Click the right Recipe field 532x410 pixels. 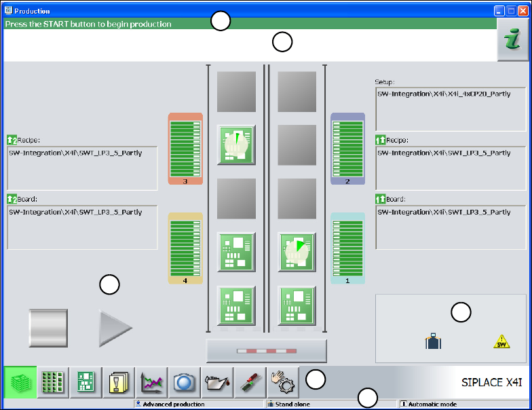(451, 168)
